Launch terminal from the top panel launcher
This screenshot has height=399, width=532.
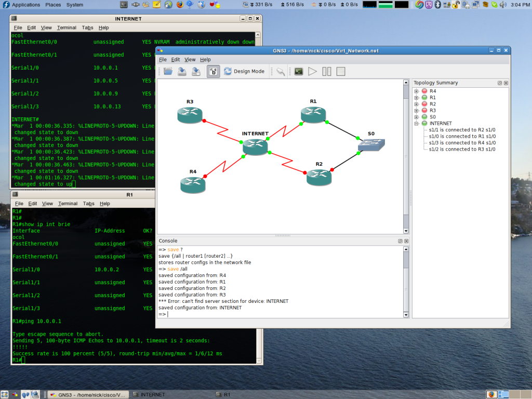tap(124, 4)
